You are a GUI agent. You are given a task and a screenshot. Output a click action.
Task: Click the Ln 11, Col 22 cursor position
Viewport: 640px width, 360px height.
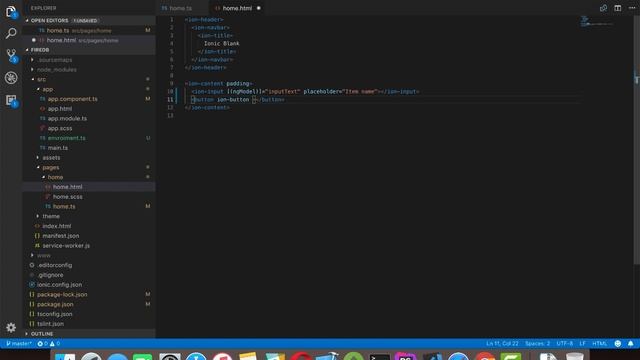point(502,344)
